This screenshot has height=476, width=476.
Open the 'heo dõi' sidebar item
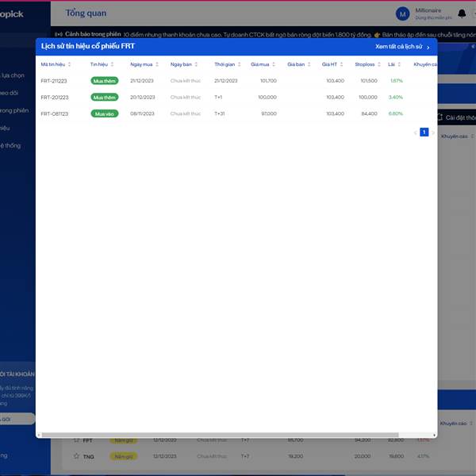9,93
